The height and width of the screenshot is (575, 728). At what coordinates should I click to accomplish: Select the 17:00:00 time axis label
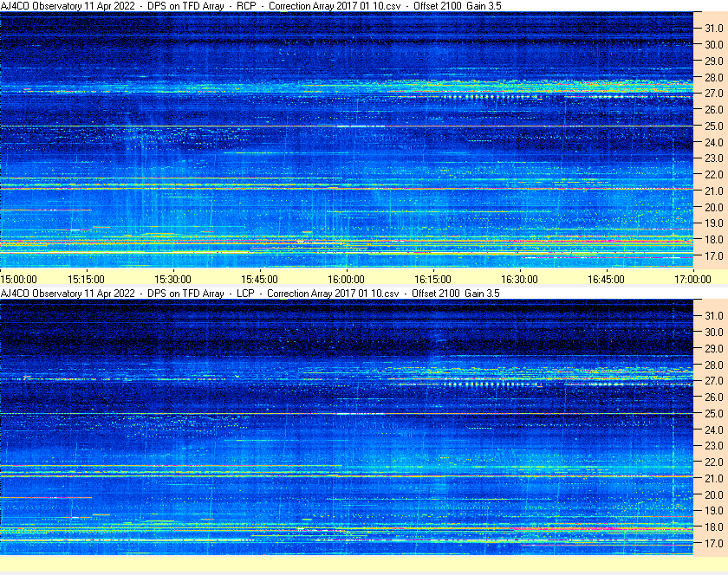tap(692, 280)
